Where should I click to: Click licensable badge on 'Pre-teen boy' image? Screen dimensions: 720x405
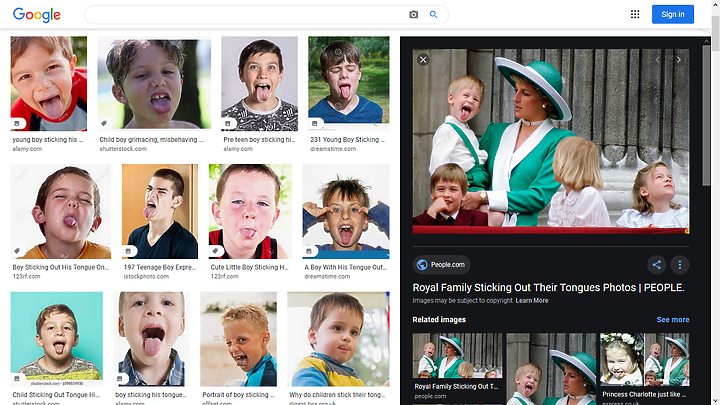coord(228,124)
